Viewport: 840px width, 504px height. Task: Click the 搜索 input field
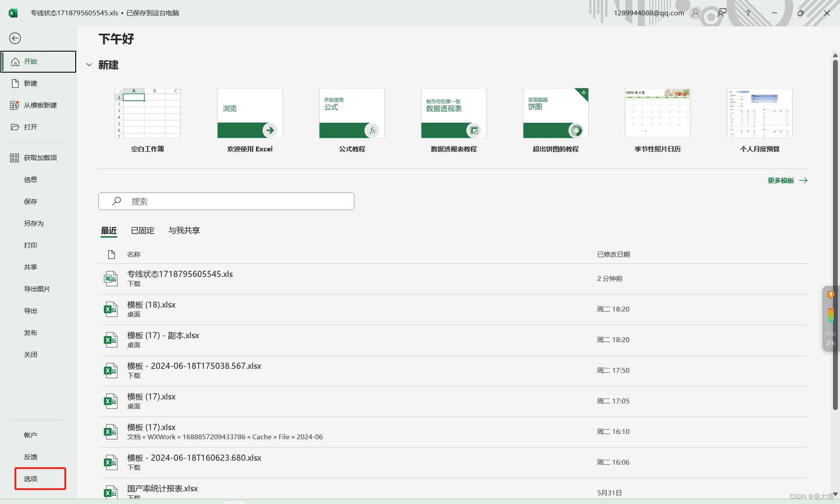[236, 201]
